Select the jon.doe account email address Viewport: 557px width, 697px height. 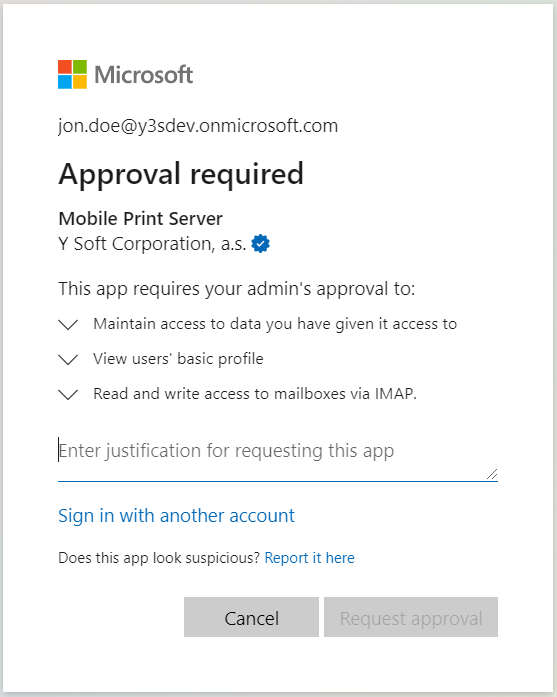pyautogui.click(x=198, y=126)
